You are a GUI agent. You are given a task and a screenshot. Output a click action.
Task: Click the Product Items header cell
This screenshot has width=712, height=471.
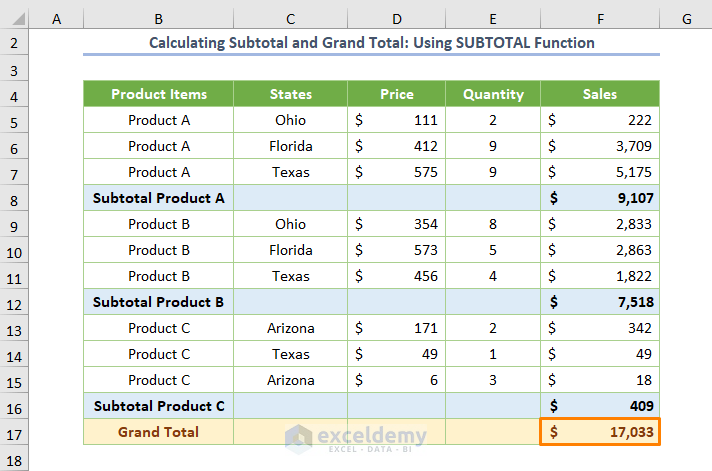click(158, 94)
